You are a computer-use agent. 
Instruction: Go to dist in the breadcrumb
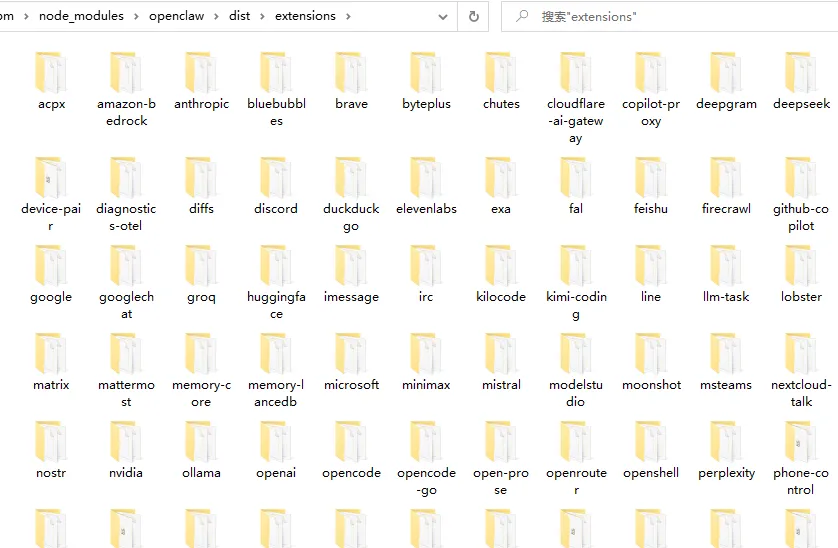tap(239, 16)
